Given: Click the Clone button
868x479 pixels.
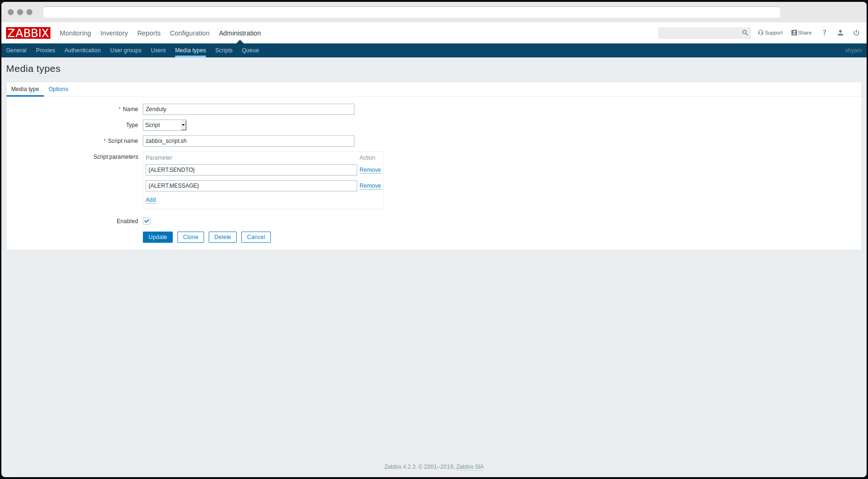Looking at the screenshot, I should click(x=191, y=237).
